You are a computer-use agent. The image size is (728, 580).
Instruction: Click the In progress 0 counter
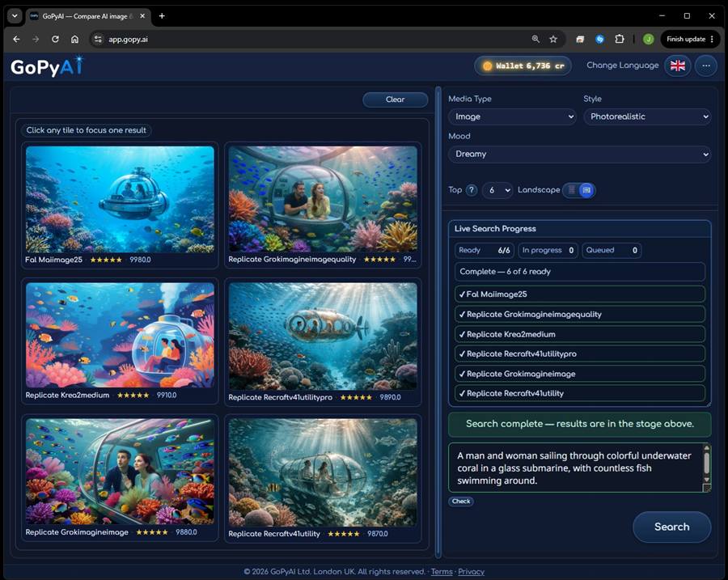point(548,250)
